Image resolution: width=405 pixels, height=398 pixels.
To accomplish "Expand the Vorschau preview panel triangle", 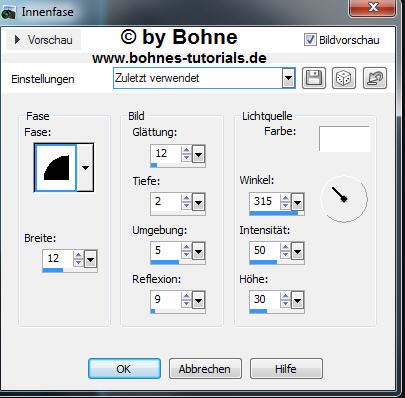I will [x=17, y=40].
